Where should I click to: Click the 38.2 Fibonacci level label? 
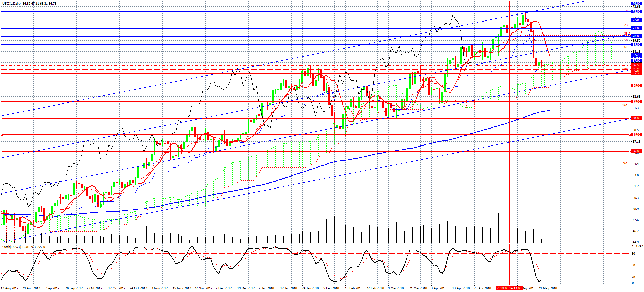pyautogui.click(x=627, y=34)
